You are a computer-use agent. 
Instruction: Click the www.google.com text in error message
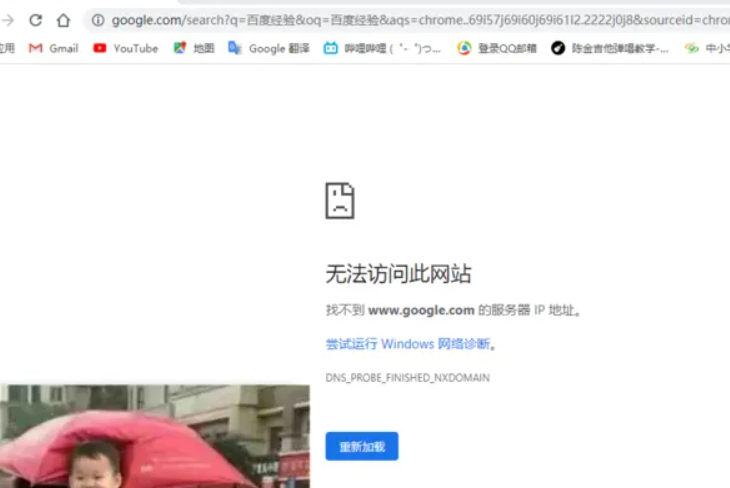[421, 310]
